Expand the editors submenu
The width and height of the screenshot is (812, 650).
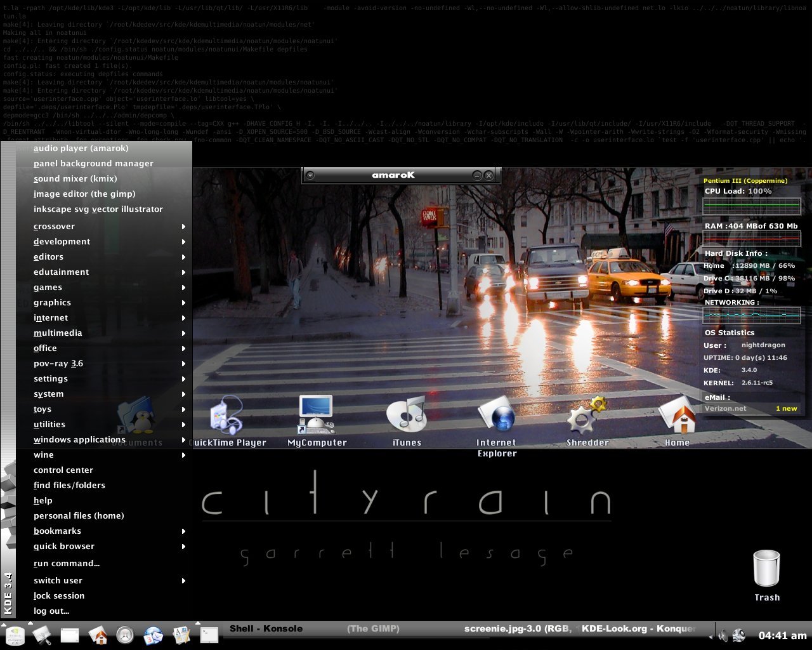pos(104,257)
